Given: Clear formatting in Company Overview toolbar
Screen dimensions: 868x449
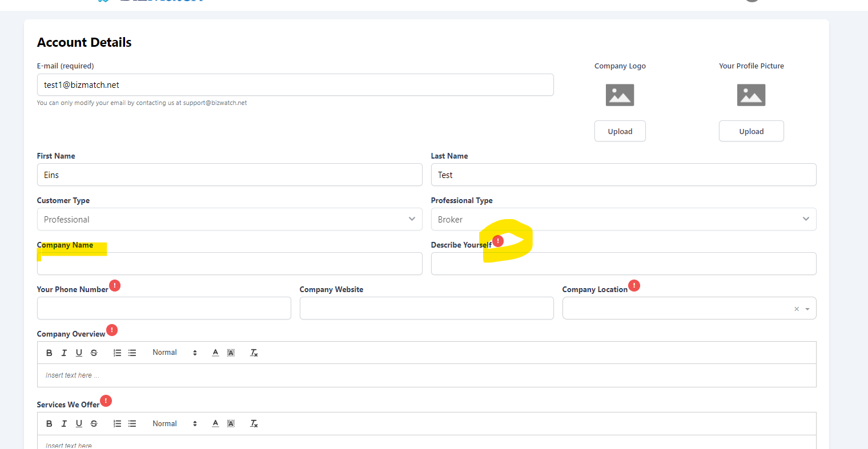Looking at the screenshot, I should (254, 353).
